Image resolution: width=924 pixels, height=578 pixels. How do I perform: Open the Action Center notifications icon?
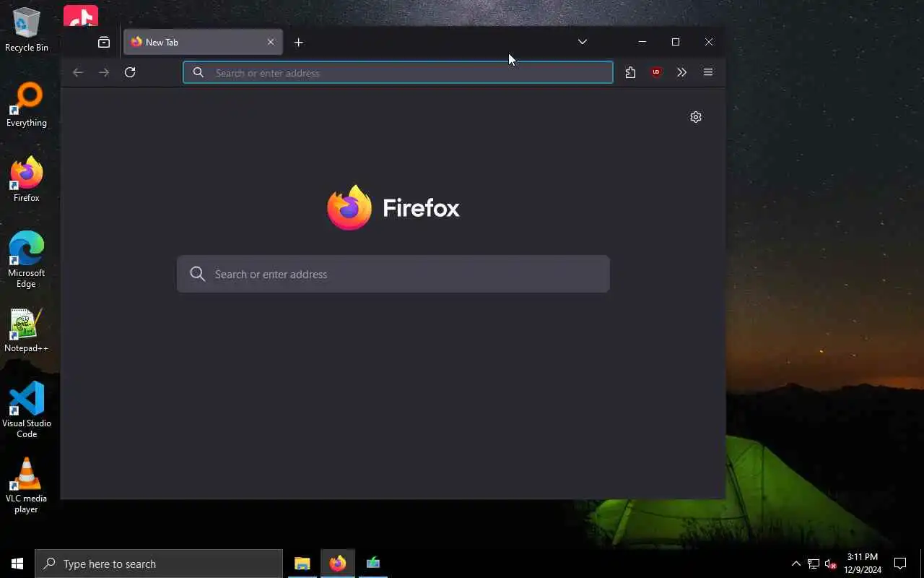[x=900, y=564]
